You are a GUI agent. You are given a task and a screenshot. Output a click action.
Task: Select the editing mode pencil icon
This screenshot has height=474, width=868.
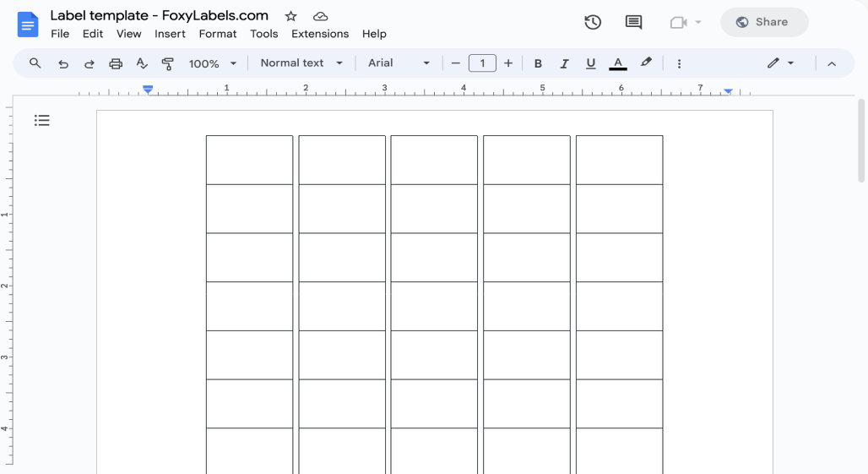tap(773, 63)
